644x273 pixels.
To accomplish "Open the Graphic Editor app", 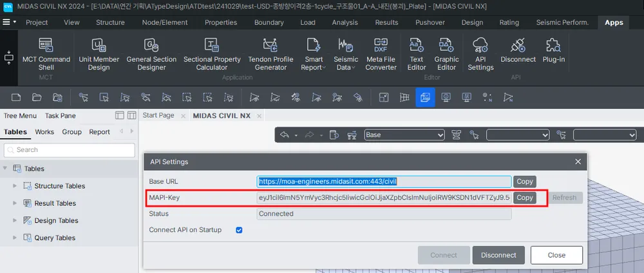I will (x=446, y=54).
